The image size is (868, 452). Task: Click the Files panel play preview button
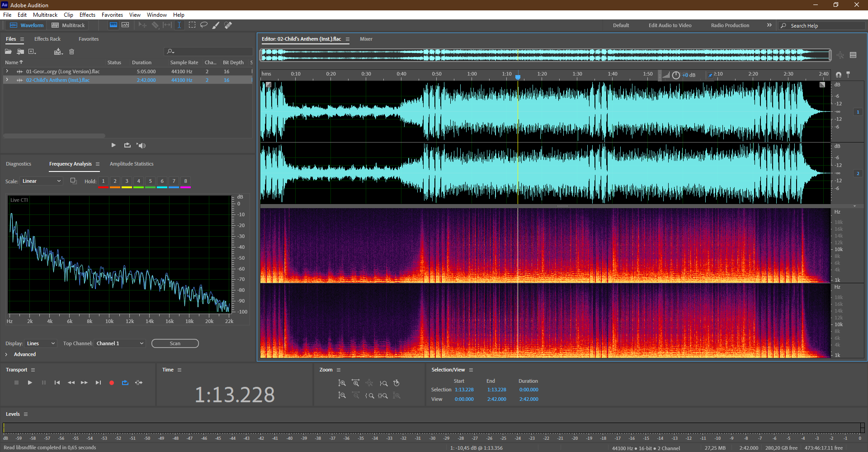(113, 145)
